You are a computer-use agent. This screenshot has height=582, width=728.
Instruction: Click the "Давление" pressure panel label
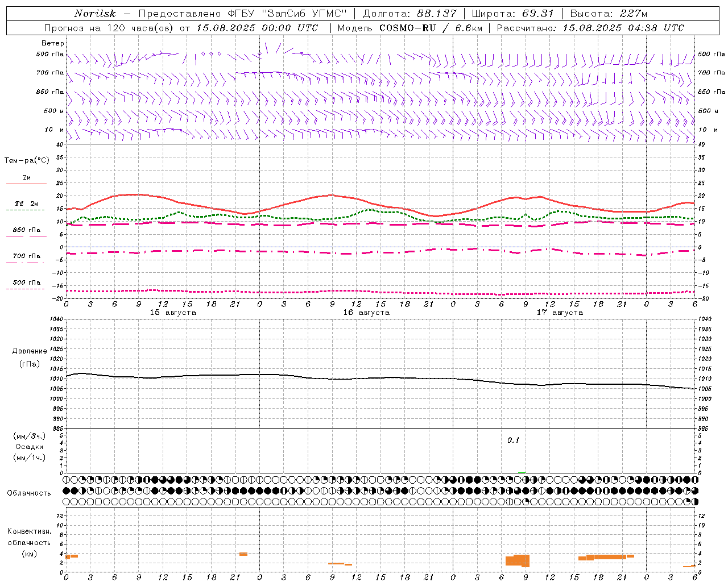tap(30, 351)
